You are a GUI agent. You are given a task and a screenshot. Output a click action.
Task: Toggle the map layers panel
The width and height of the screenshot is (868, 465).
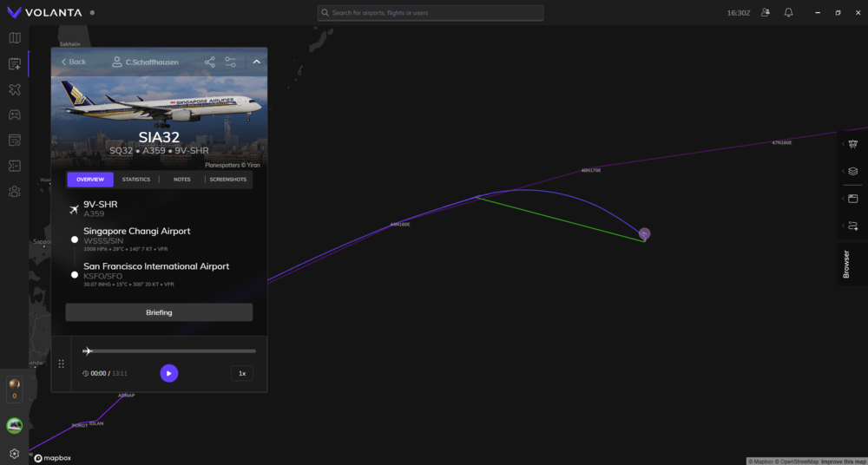coord(853,171)
